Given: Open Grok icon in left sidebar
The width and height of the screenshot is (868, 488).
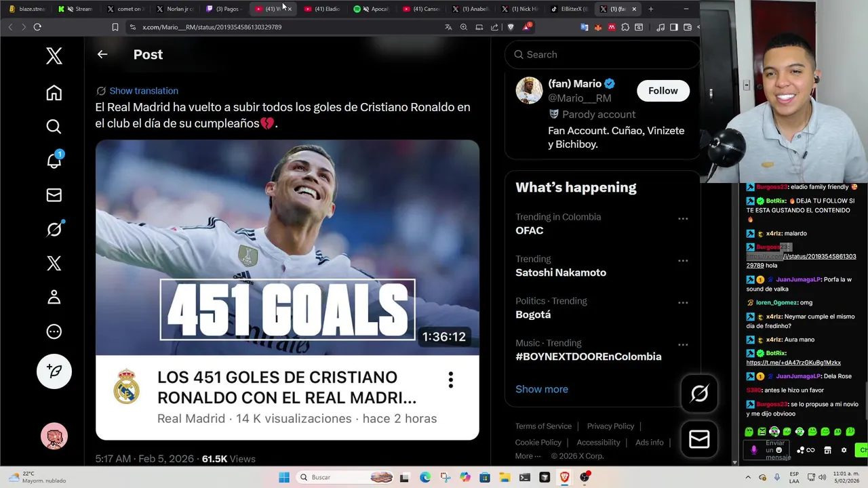Looking at the screenshot, I should pyautogui.click(x=54, y=229).
